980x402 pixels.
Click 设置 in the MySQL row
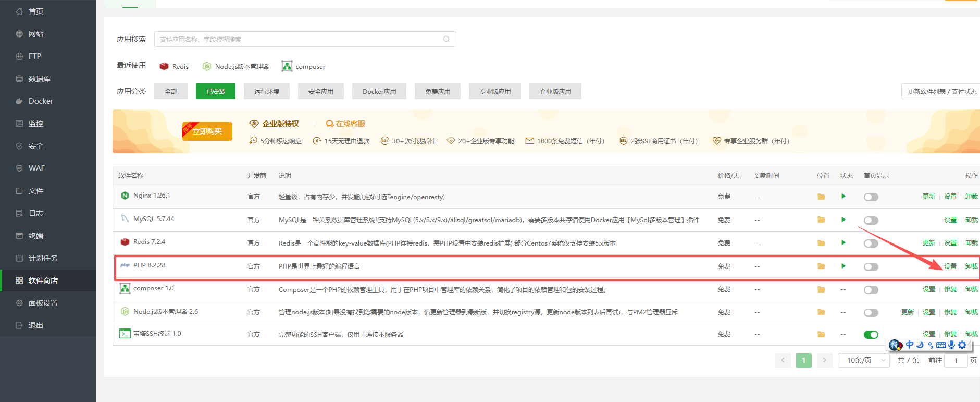tap(950, 220)
